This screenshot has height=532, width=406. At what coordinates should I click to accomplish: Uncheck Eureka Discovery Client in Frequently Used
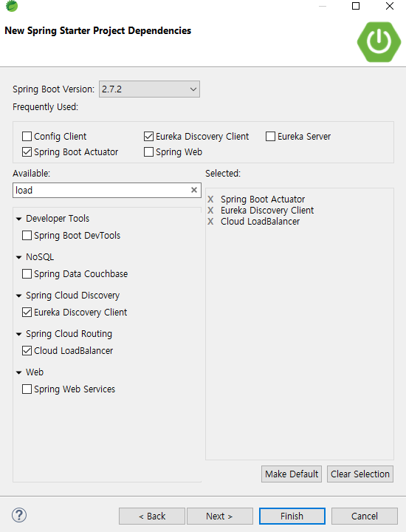[149, 137]
